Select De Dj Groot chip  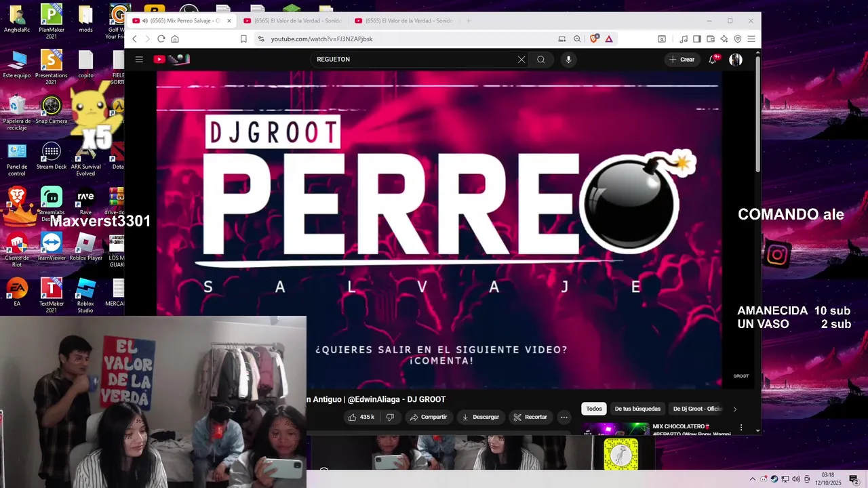pos(697,409)
